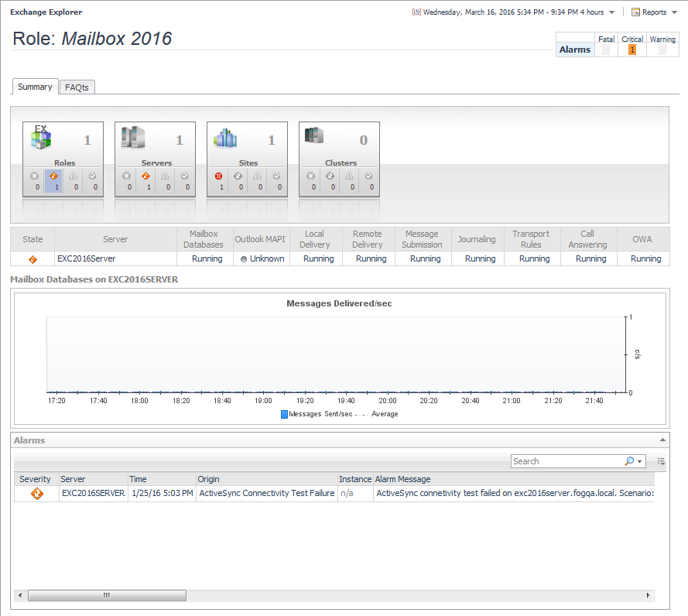
Task: Click the alarms Search input field
Action: click(x=566, y=461)
